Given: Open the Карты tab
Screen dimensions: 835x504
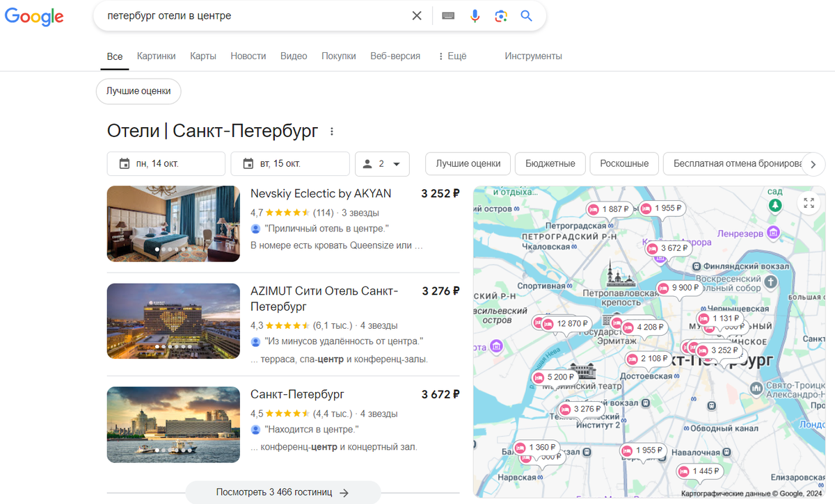Looking at the screenshot, I should [202, 56].
